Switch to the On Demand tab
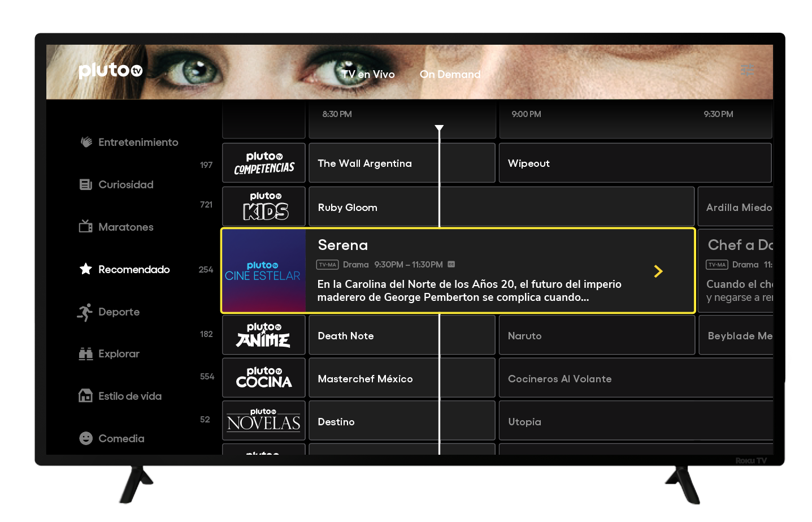 [450, 74]
